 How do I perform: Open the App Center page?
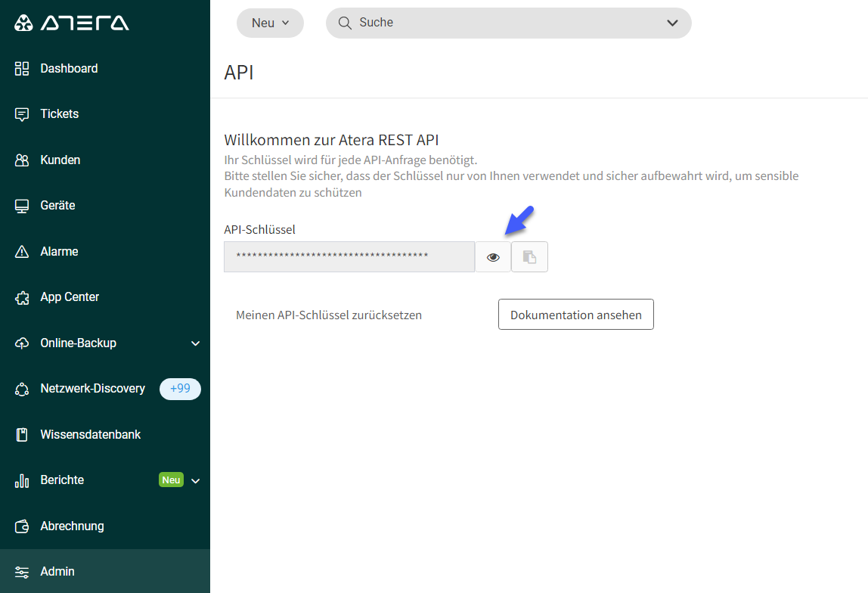(105, 297)
